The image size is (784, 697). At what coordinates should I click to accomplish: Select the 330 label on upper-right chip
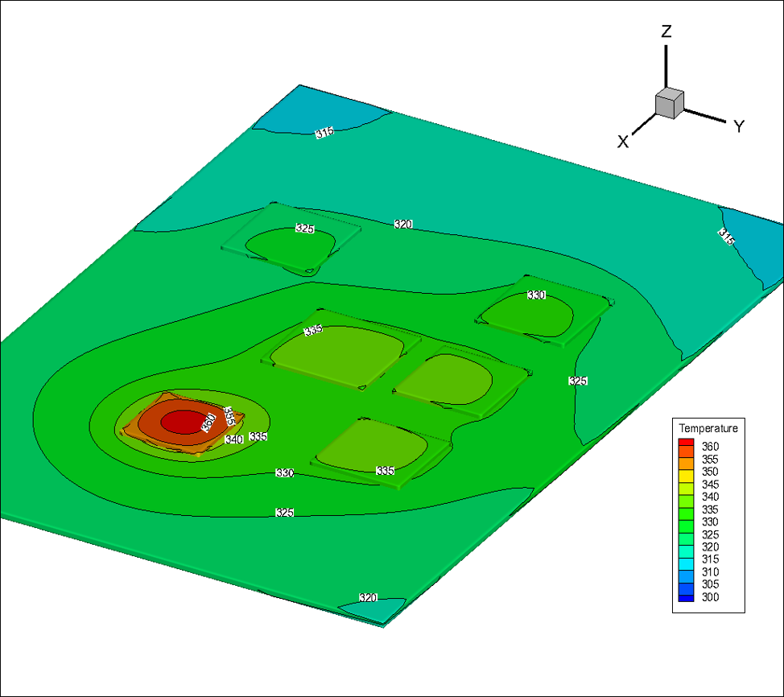[536, 295]
